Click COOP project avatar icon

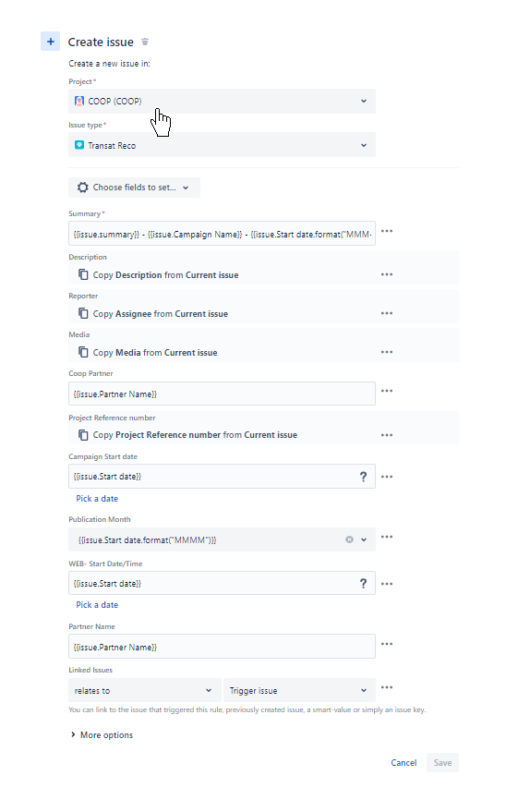(79, 101)
